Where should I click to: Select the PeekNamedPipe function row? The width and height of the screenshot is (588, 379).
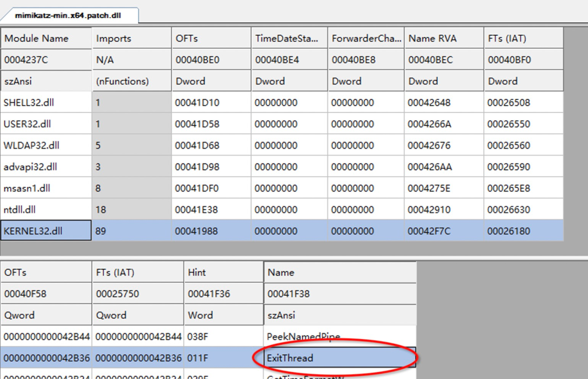[x=303, y=337]
